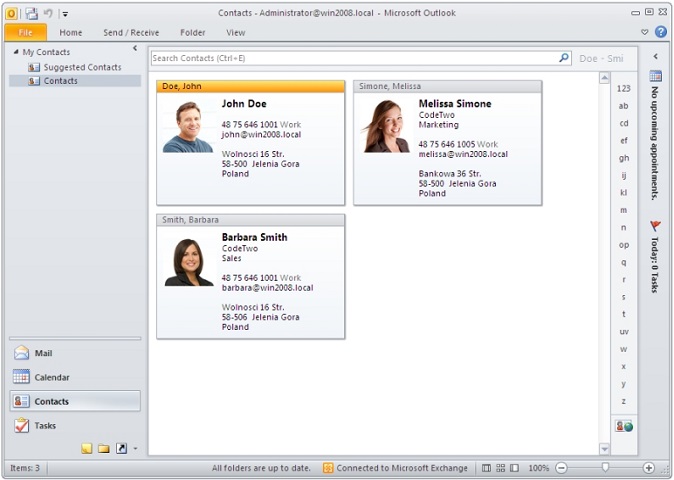Click the Shortcuts icon
Image resolution: width=674 pixels, height=480 pixels.
[x=122, y=449]
